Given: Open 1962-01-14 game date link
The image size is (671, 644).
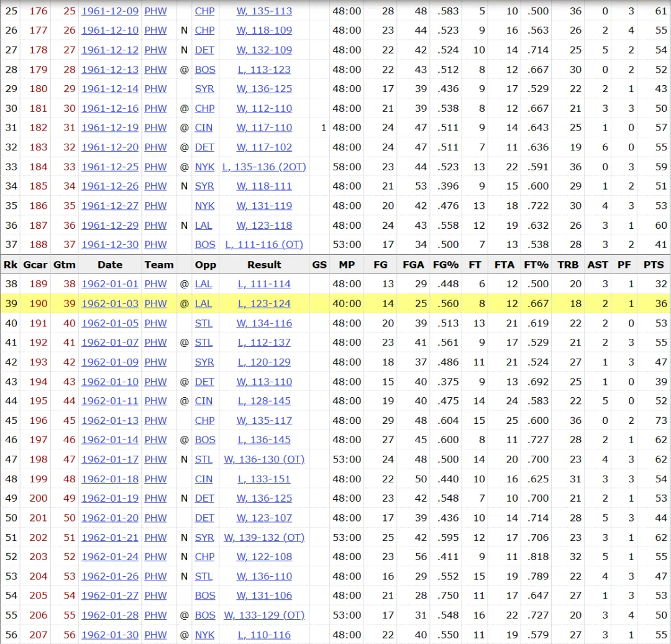Looking at the screenshot, I should [x=110, y=439].
